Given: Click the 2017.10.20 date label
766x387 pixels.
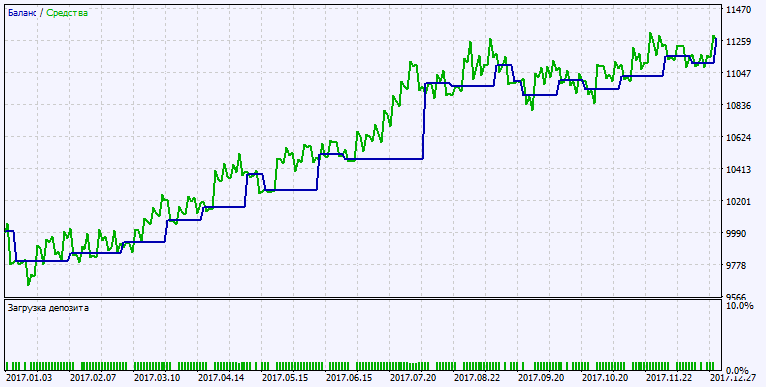Looking at the screenshot, I should click(605, 378).
